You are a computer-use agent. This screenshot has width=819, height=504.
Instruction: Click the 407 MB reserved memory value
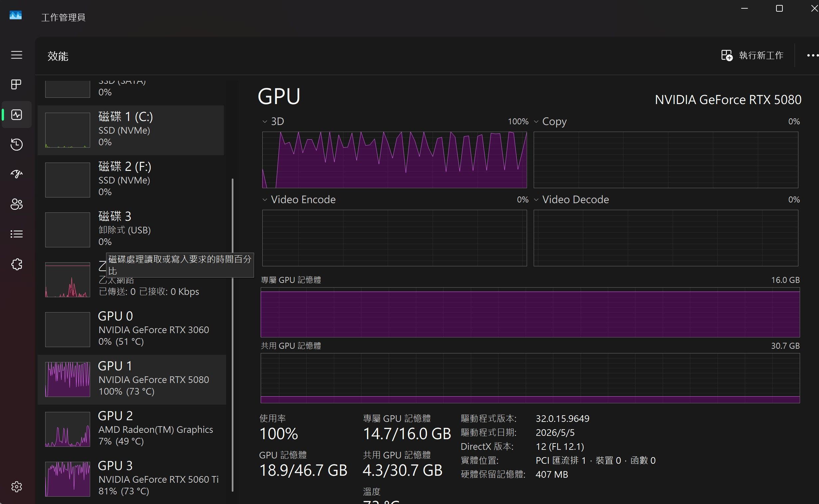pos(552,475)
